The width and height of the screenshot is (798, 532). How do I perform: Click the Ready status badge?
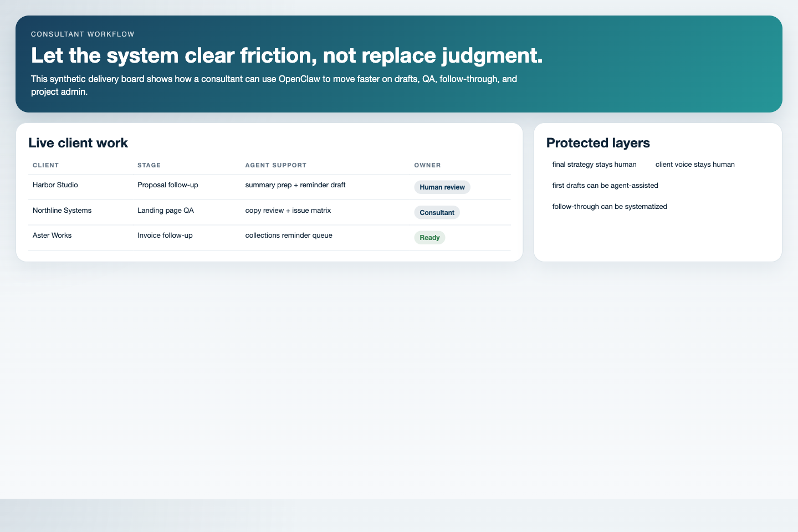tap(429, 238)
